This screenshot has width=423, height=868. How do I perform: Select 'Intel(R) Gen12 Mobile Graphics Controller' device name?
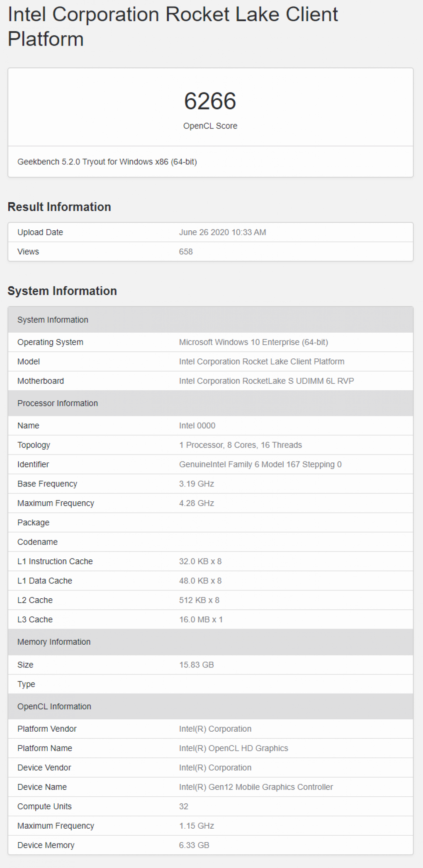click(256, 787)
